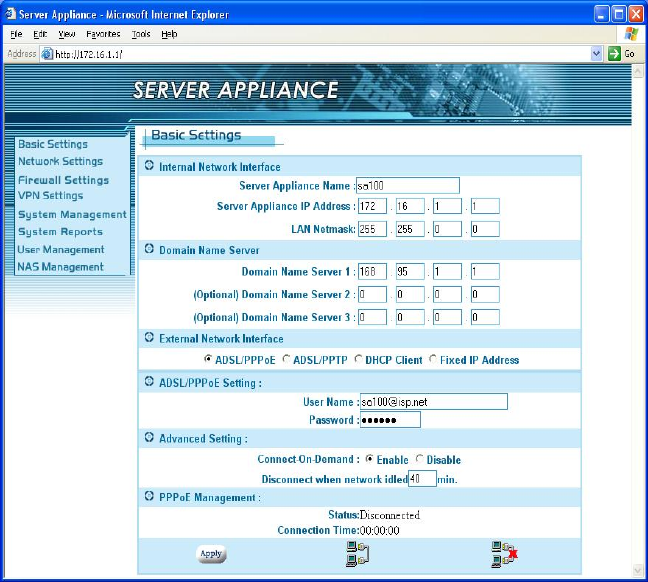Open VPN Settings in the sidebar
Viewport: 648px width, 582px height.
coord(50,196)
